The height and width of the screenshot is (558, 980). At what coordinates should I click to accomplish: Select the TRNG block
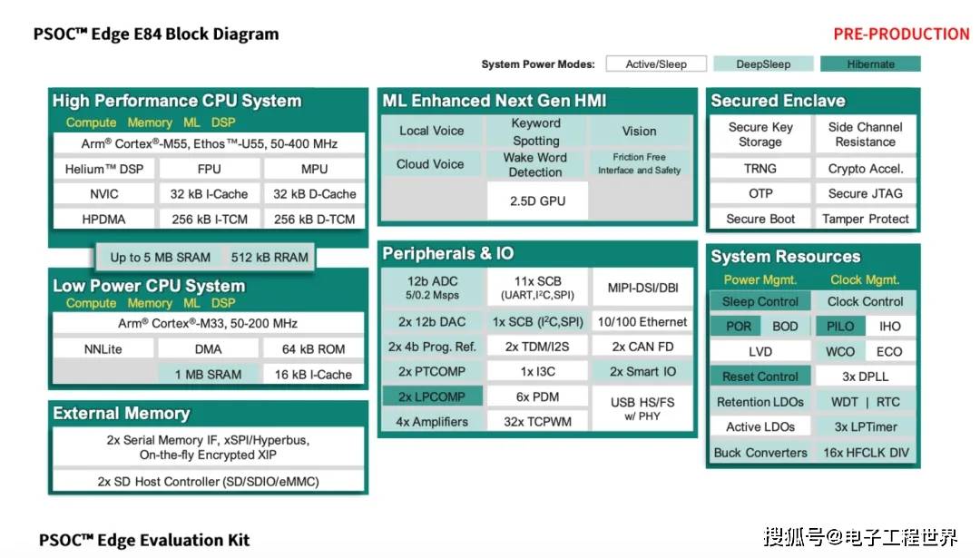[760, 168]
